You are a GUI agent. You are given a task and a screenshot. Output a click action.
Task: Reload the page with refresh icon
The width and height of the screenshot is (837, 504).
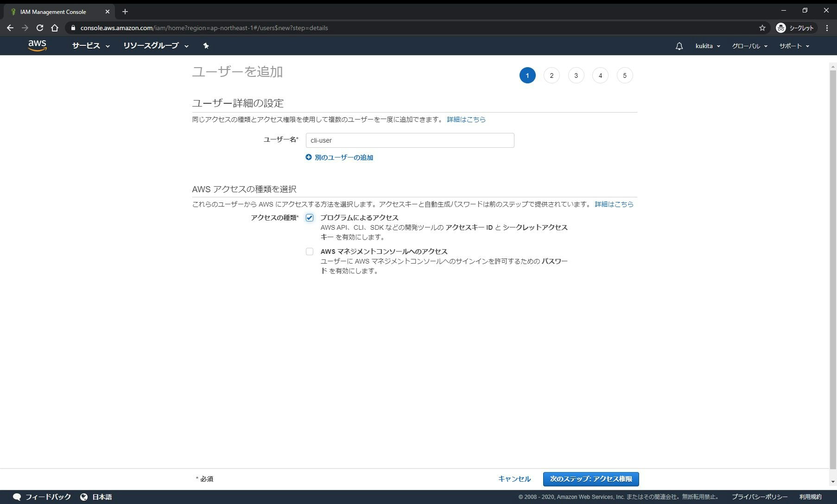click(x=40, y=28)
